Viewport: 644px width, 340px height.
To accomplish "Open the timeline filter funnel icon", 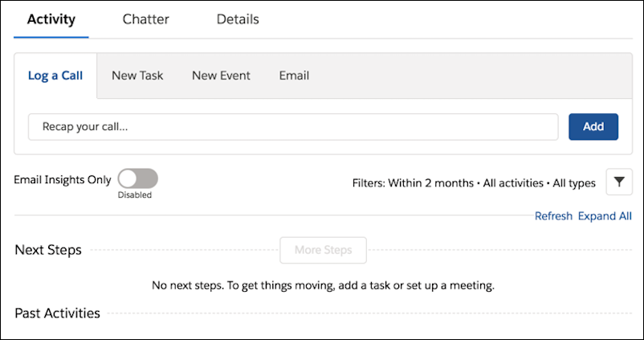I will click(x=619, y=182).
